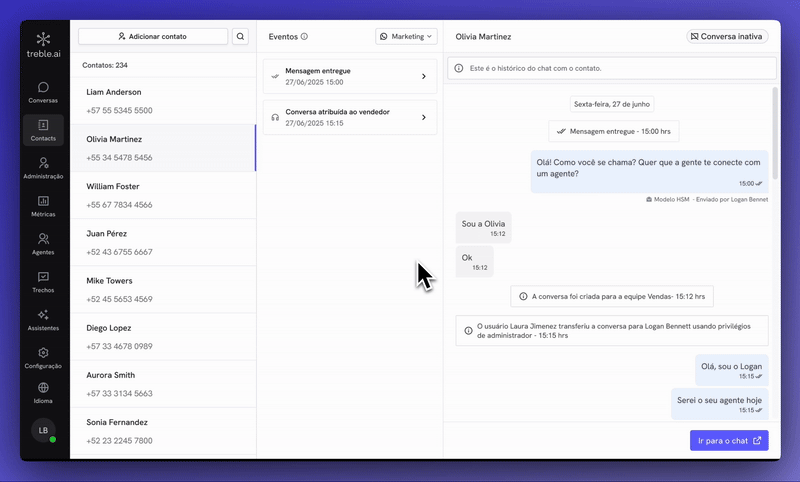The width and height of the screenshot is (800, 482).
Task: Click the double-check icon of Mensagem entregue event
Action: coord(275,76)
